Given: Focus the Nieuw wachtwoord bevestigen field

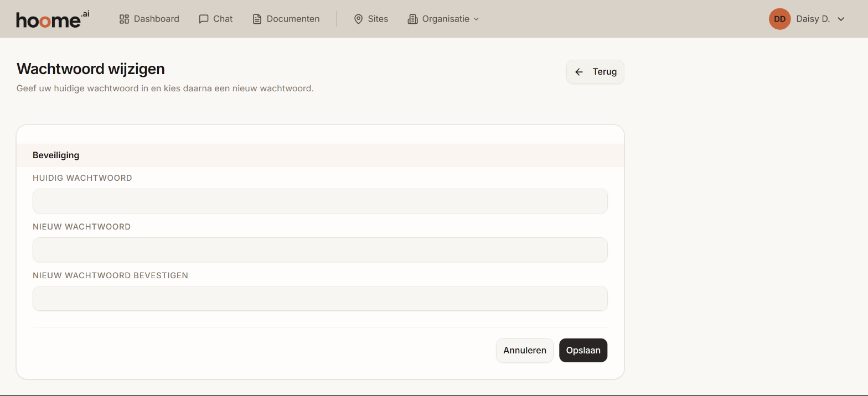Looking at the screenshot, I should pyautogui.click(x=320, y=299).
